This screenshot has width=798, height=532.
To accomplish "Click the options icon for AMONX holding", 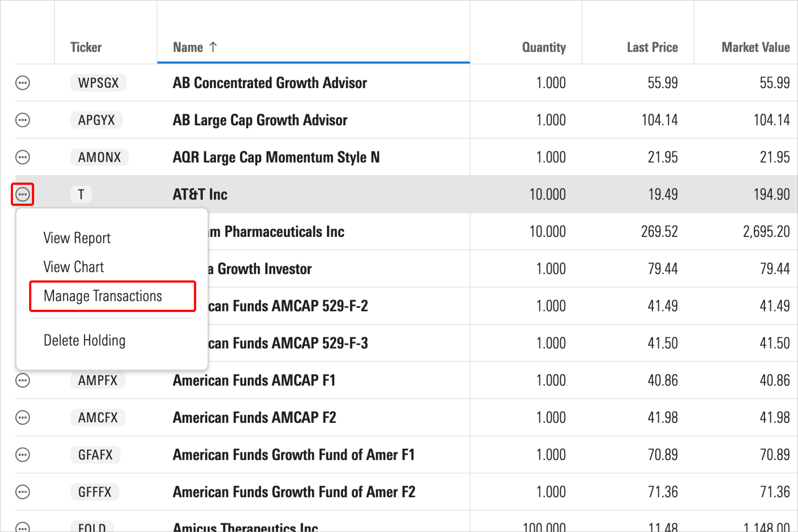I will click(22, 157).
